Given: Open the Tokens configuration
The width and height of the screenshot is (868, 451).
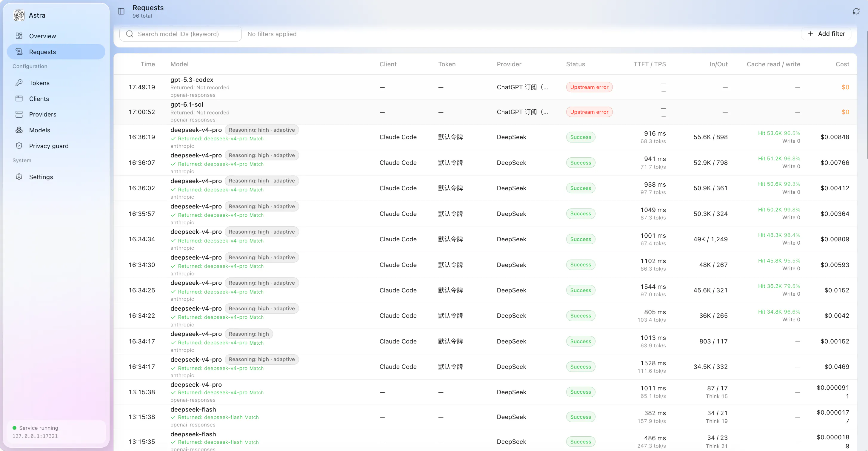Looking at the screenshot, I should pyautogui.click(x=56, y=83).
